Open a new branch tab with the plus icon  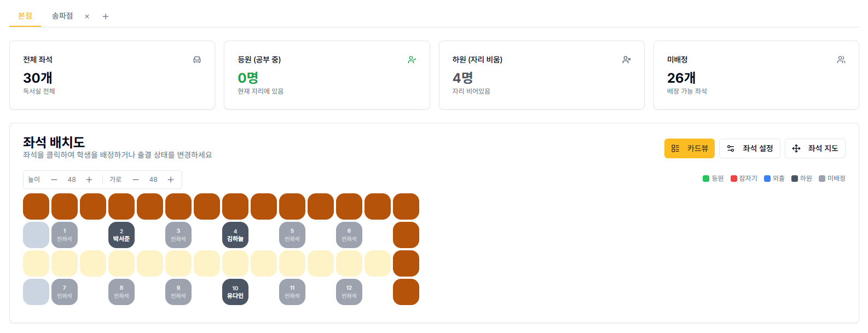pyautogui.click(x=105, y=16)
